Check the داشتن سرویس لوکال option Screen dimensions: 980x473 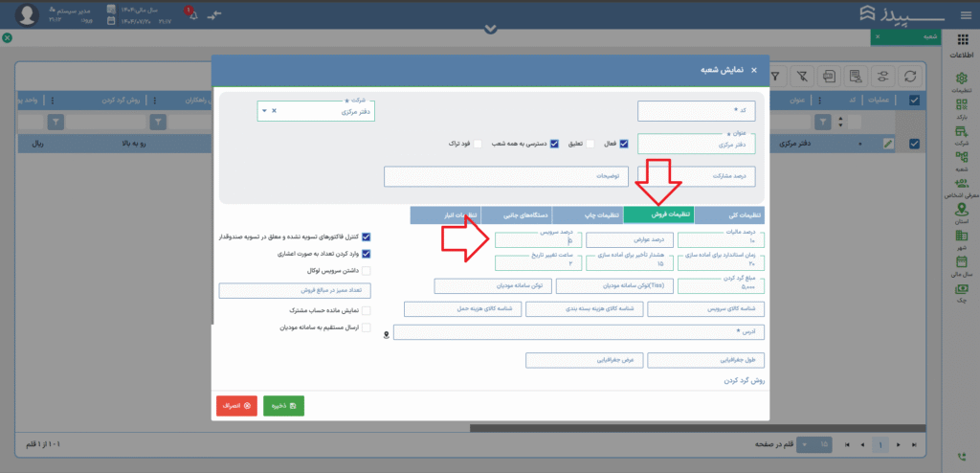tap(366, 271)
